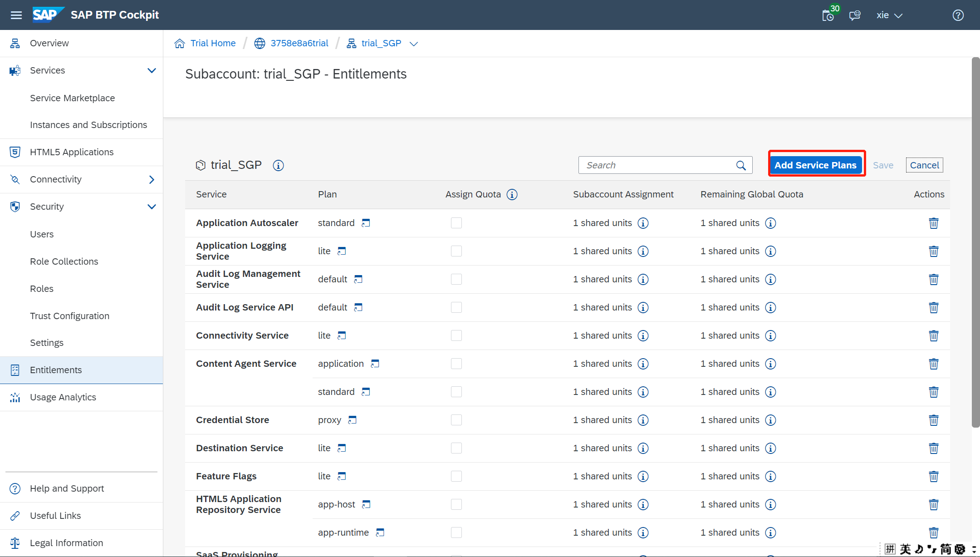This screenshot has width=980, height=557.
Task: Click the Assign Quota info icon
Action: (512, 195)
